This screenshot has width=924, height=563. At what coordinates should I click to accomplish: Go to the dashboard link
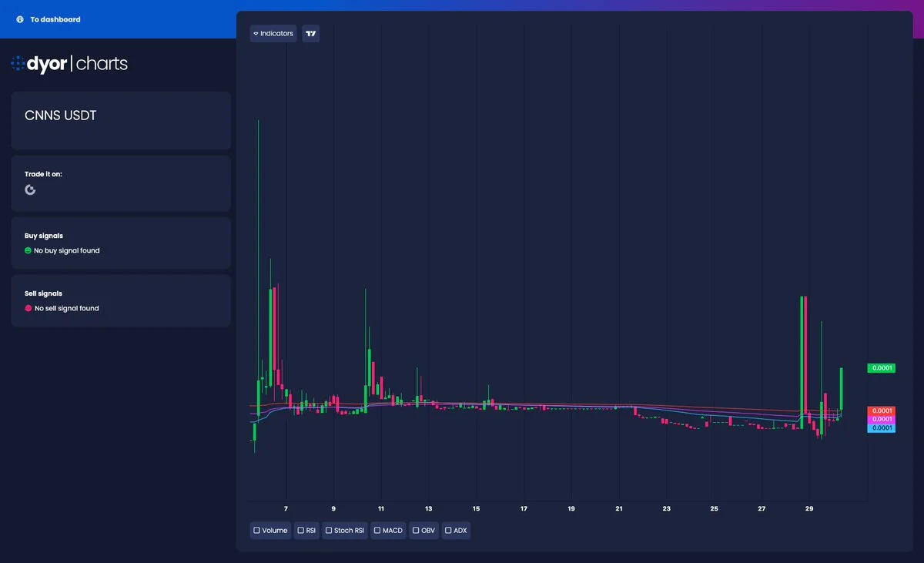(x=55, y=19)
